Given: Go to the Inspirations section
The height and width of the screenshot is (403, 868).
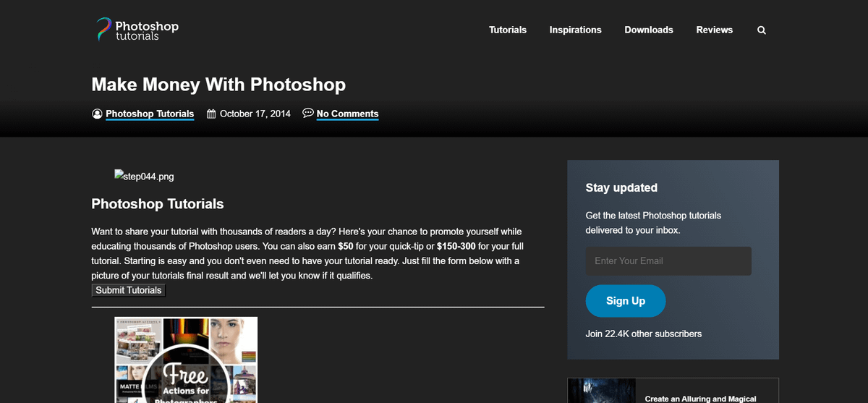Looking at the screenshot, I should tap(575, 30).
